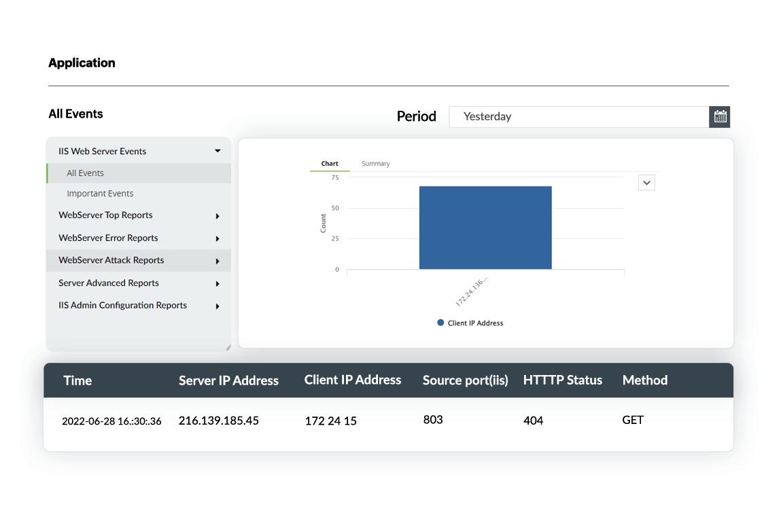Click the blue Client IP Address legend dot

pos(440,323)
